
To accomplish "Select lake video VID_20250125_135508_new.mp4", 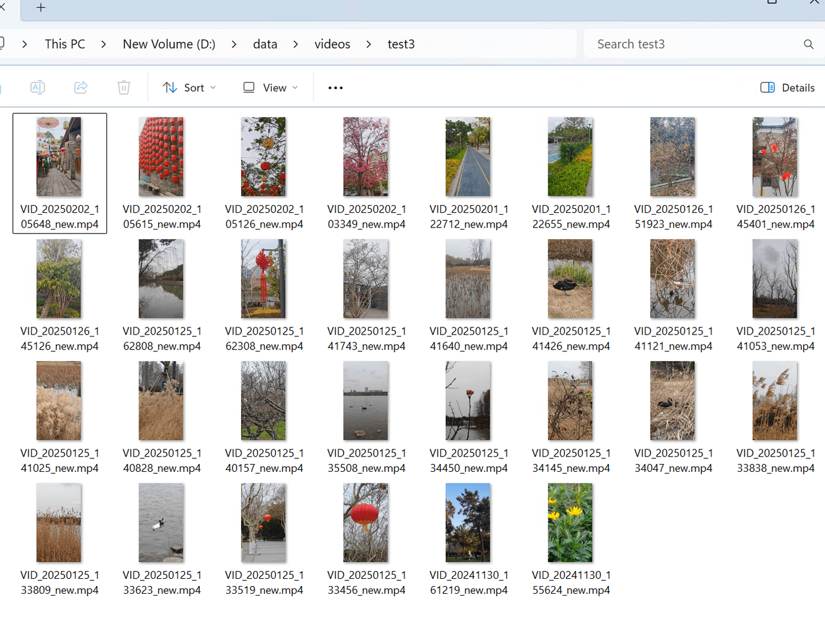I will click(x=366, y=400).
